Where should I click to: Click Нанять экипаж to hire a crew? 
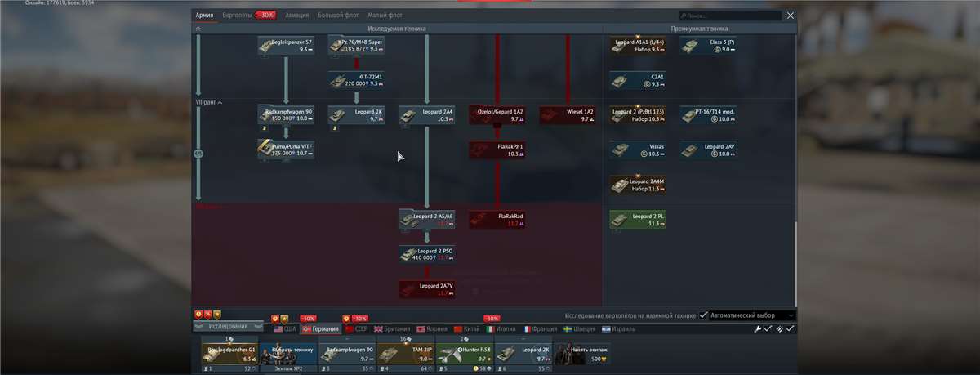pyautogui.click(x=582, y=353)
